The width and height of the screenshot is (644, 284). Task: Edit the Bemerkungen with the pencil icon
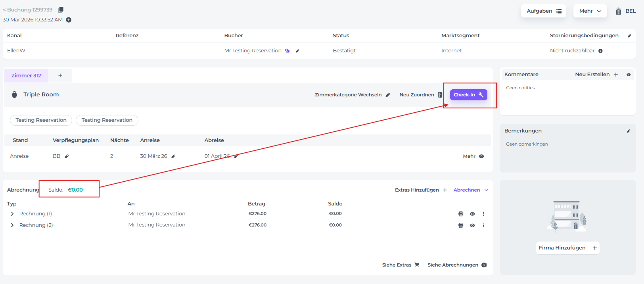(629, 131)
